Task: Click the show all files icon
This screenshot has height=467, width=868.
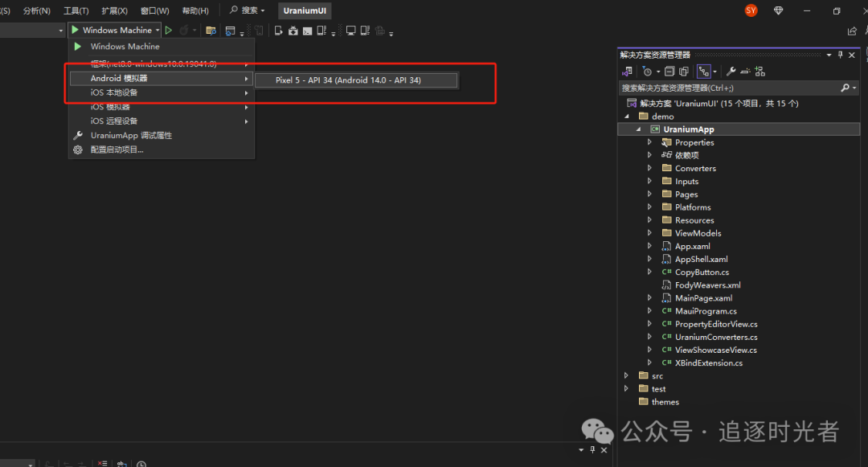Action: click(x=684, y=72)
